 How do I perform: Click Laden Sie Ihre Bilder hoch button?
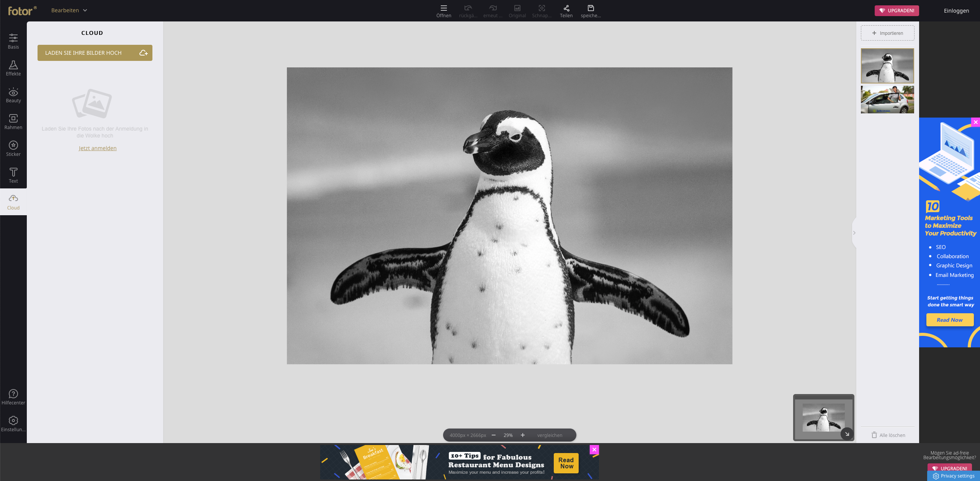click(95, 53)
